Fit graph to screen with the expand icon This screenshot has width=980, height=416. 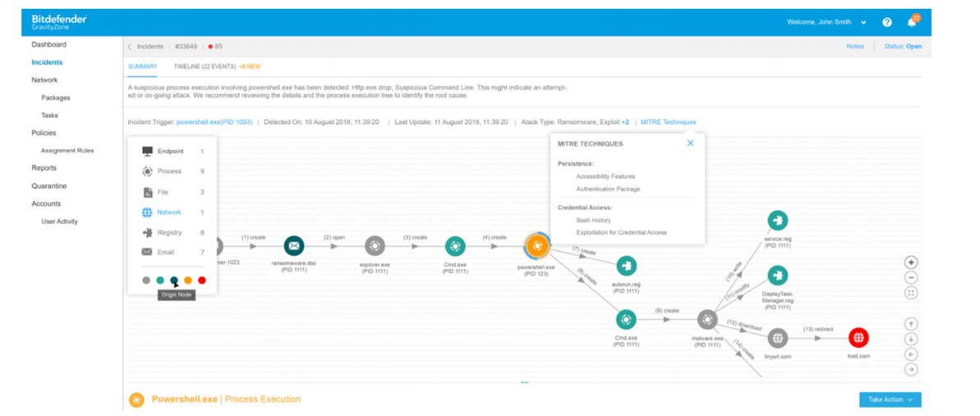tap(911, 292)
